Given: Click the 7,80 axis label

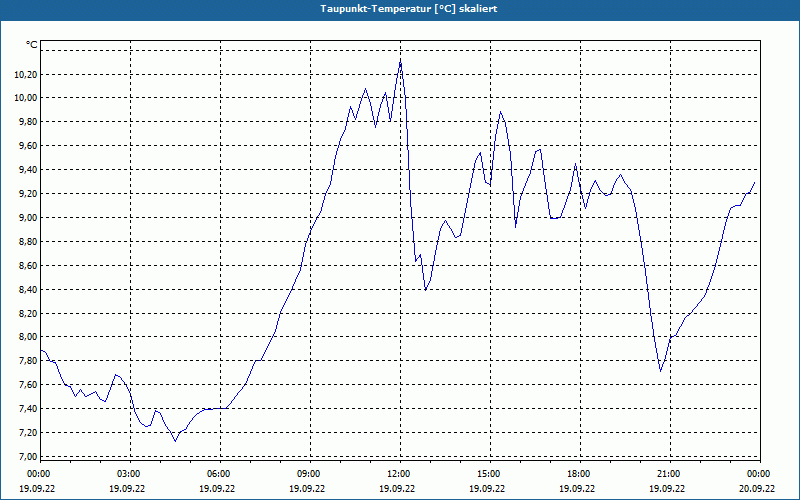Looking at the screenshot, I should [28, 361].
